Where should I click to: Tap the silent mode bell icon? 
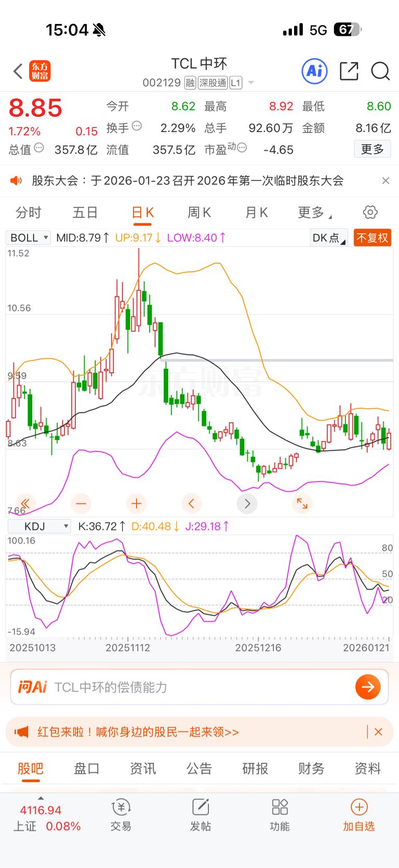(x=99, y=30)
